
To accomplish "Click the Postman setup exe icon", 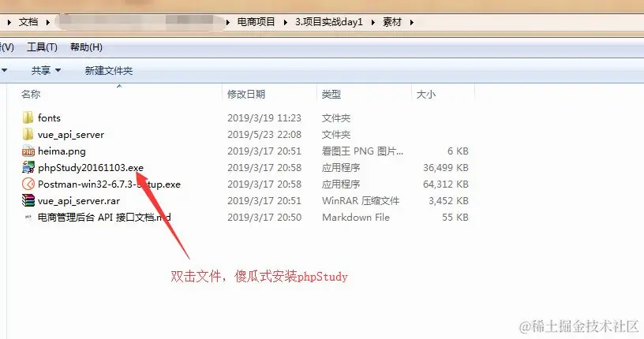I will coord(28,184).
